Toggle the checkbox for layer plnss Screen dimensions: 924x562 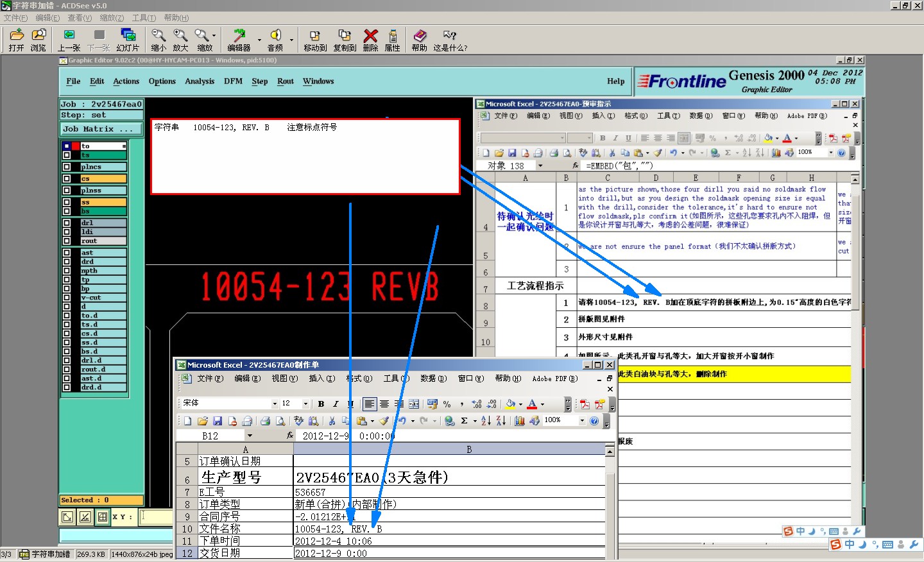(x=67, y=190)
